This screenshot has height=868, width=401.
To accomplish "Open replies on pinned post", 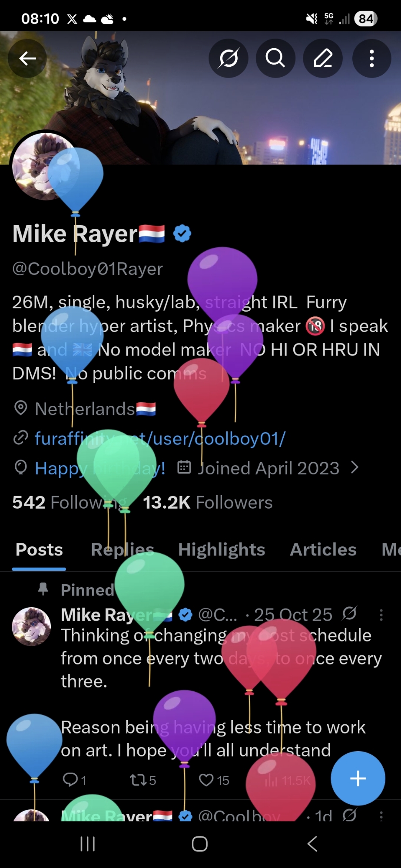I will tap(70, 780).
